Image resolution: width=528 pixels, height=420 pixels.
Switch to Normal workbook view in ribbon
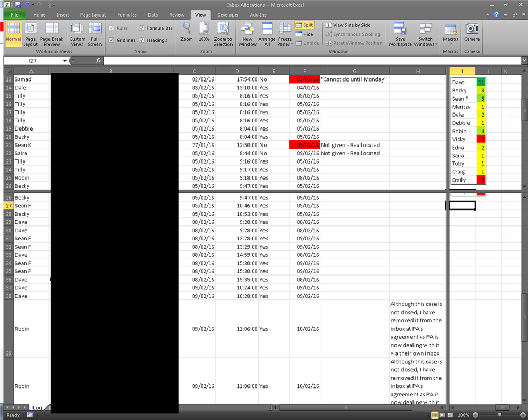point(13,35)
